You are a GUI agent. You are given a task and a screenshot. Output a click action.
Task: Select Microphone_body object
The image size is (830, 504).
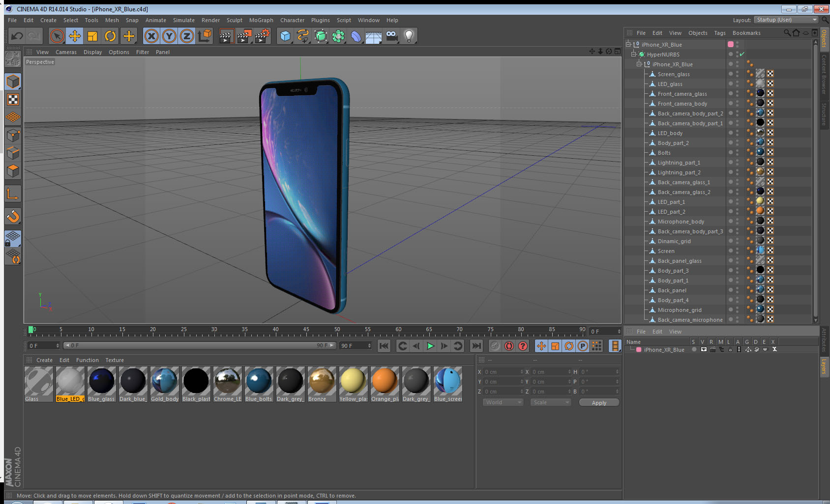tap(681, 222)
